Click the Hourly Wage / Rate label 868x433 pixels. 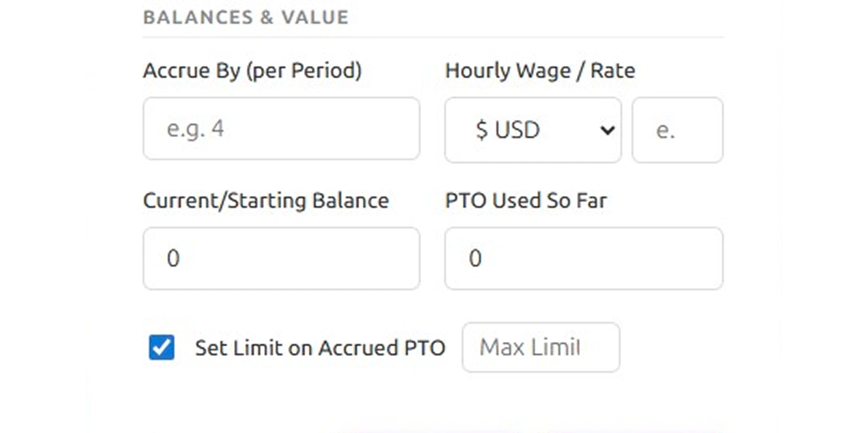tap(539, 70)
